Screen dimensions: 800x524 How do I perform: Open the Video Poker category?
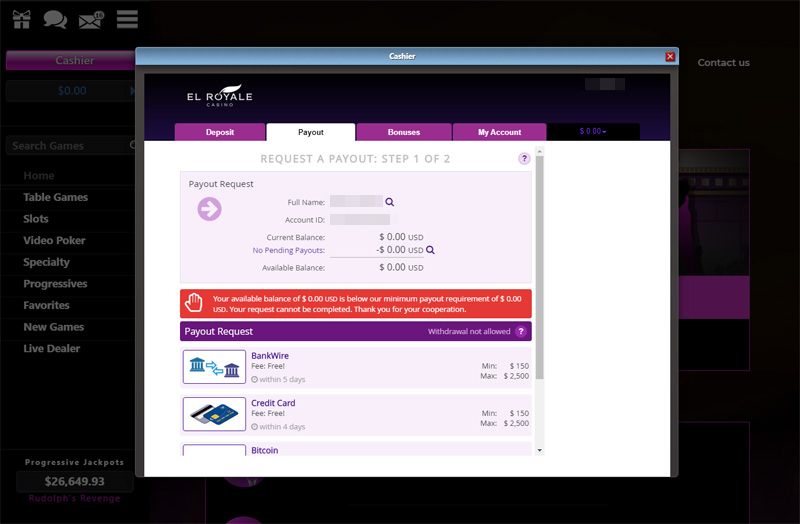54,240
